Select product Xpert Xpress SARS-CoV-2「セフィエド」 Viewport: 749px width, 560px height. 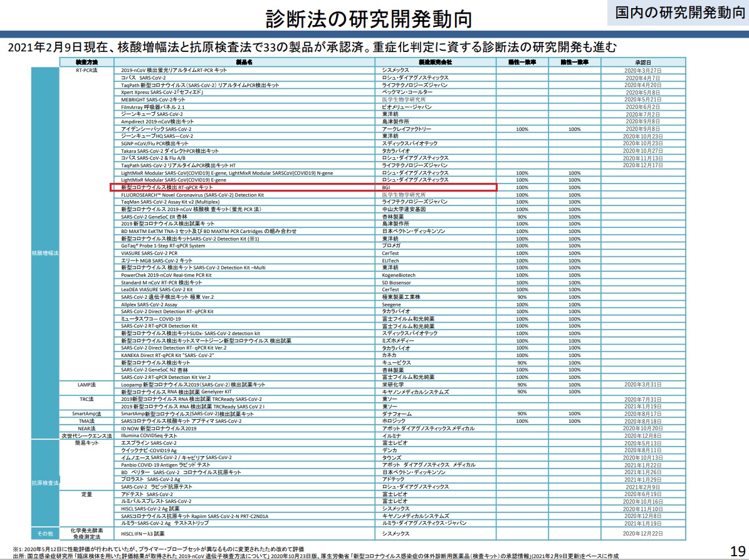pyautogui.click(x=162, y=92)
